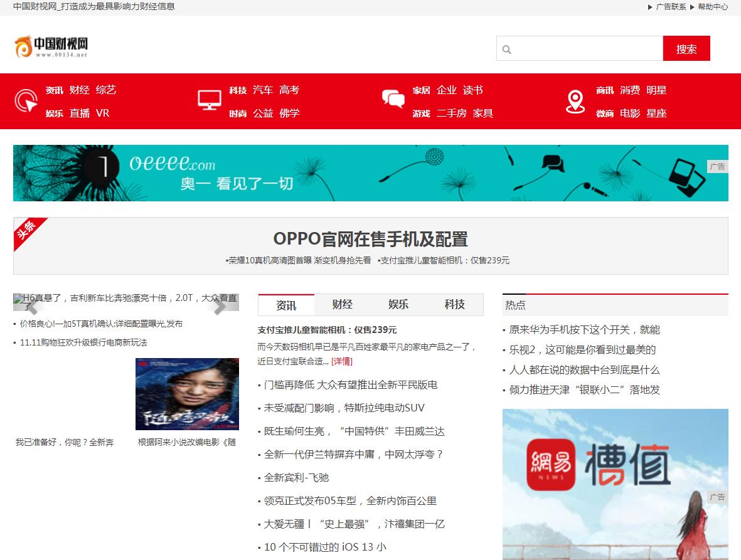Open article 门槛再降低 大众有望推出全新平民版电

pyautogui.click(x=351, y=385)
